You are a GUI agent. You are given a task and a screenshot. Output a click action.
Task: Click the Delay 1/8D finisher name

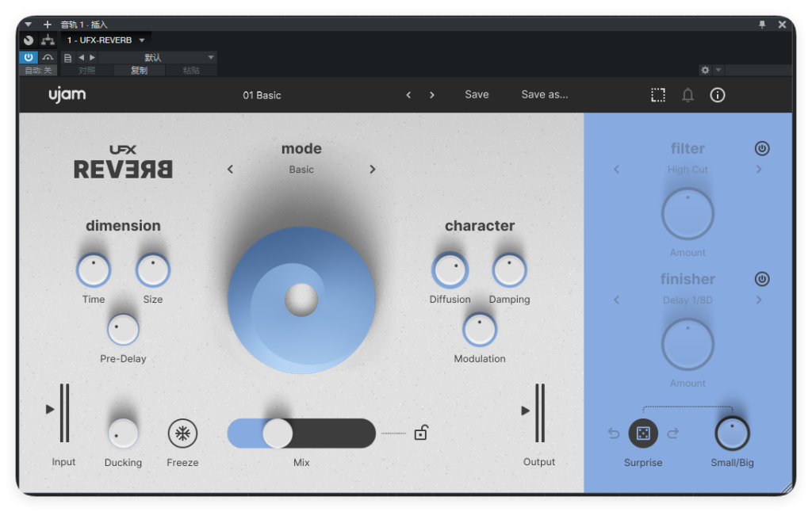688,300
